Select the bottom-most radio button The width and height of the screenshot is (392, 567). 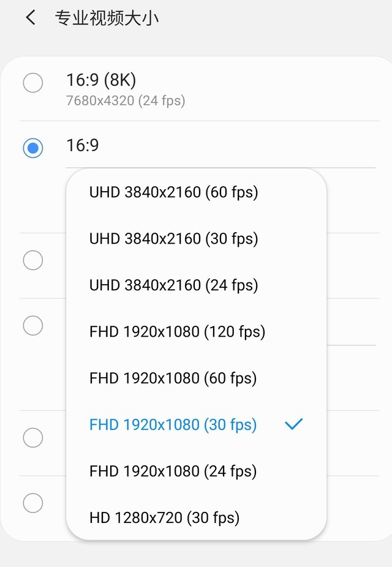[33, 503]
